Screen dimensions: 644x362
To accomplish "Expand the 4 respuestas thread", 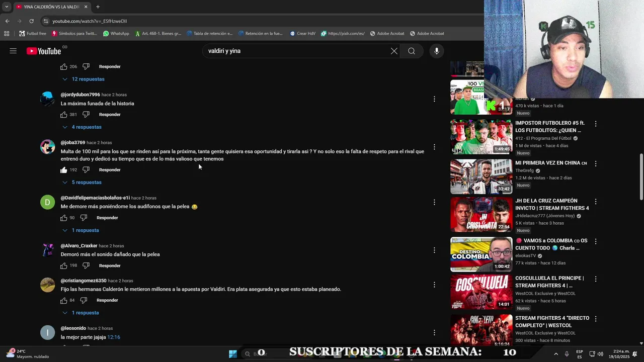I will [x=82, y=127].
